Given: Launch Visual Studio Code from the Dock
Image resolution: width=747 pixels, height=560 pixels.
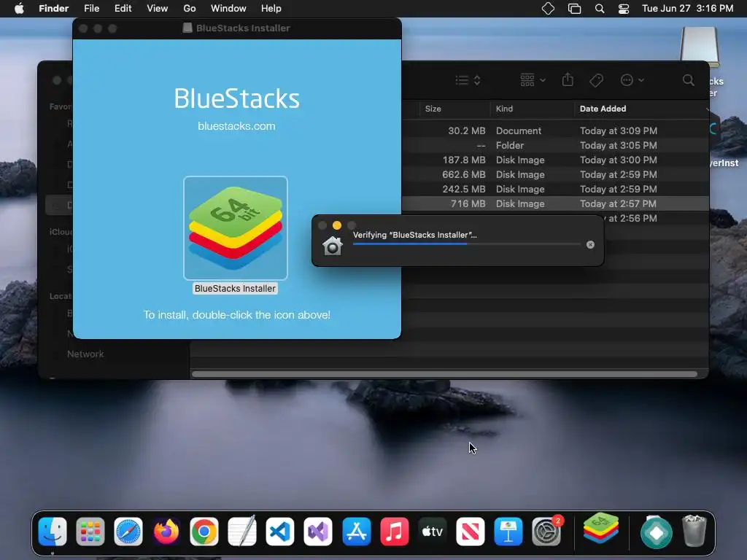Looking at the screenshot, I should [x=280, y=532].
